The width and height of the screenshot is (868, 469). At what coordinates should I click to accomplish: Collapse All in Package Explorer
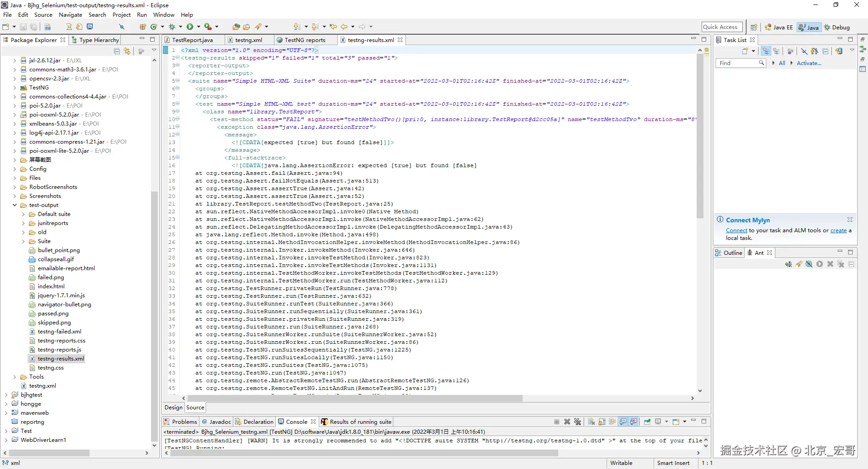[117, 51]
